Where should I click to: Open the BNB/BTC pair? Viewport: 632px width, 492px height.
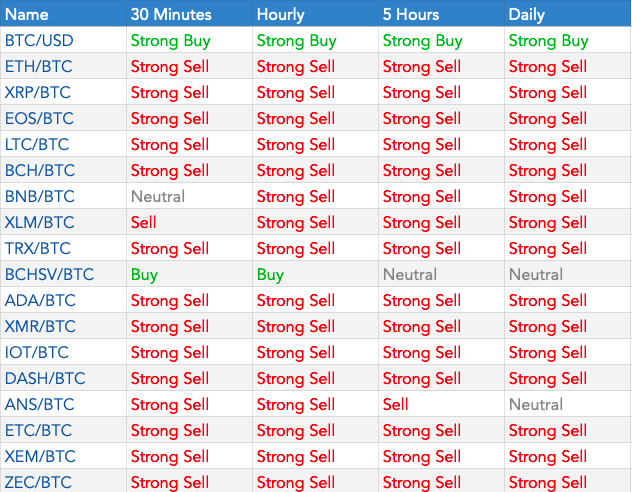39,197
